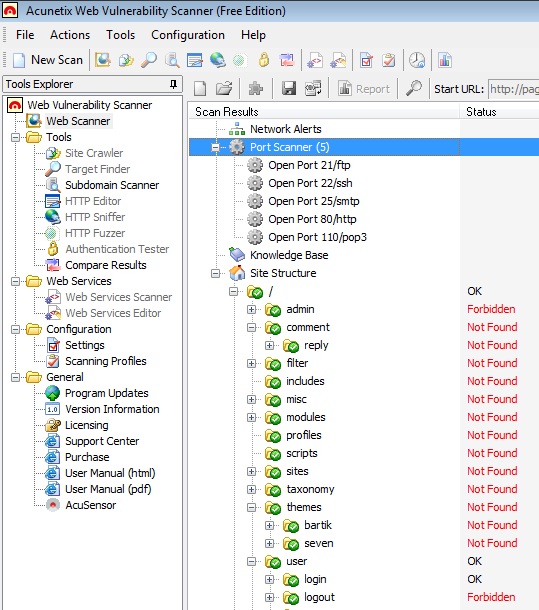This screenshot has height=610, width=539.
Task: Open the Configuration menu
Action: [188, 35]
